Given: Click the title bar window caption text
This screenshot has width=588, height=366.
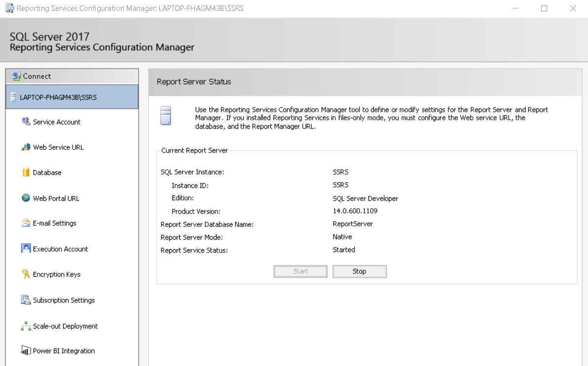Looking at the screenshot, I should point(130,8).
